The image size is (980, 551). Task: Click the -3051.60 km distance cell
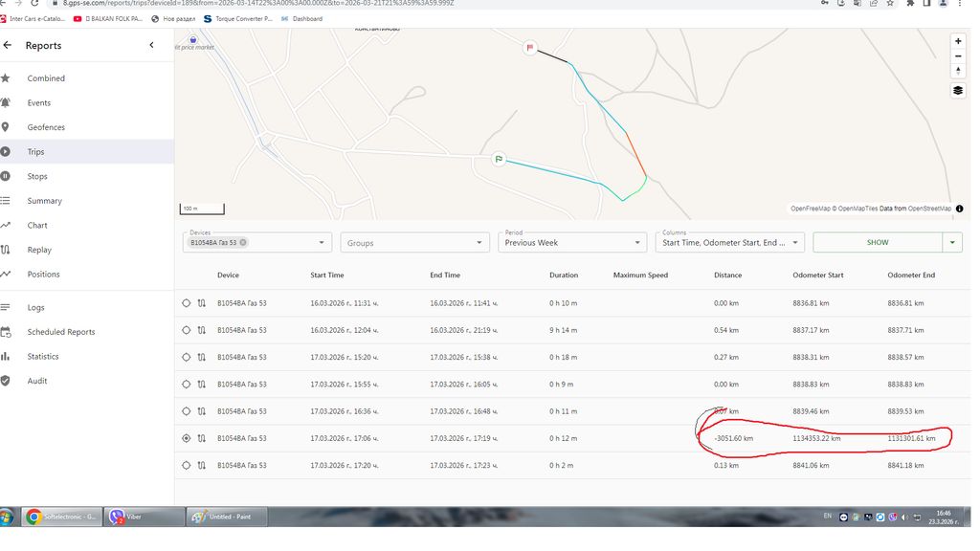coord(734,438)
